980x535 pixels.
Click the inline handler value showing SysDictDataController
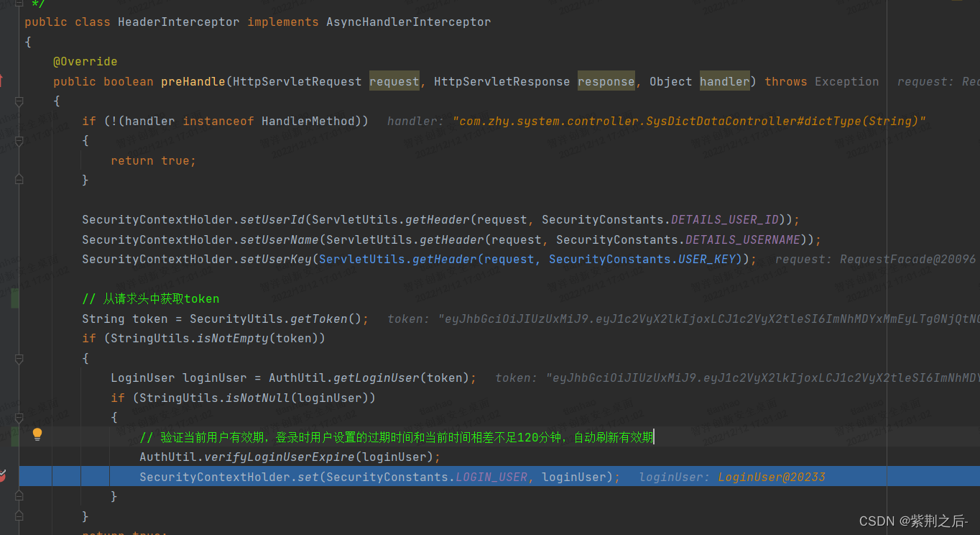(x=688, y=121)
